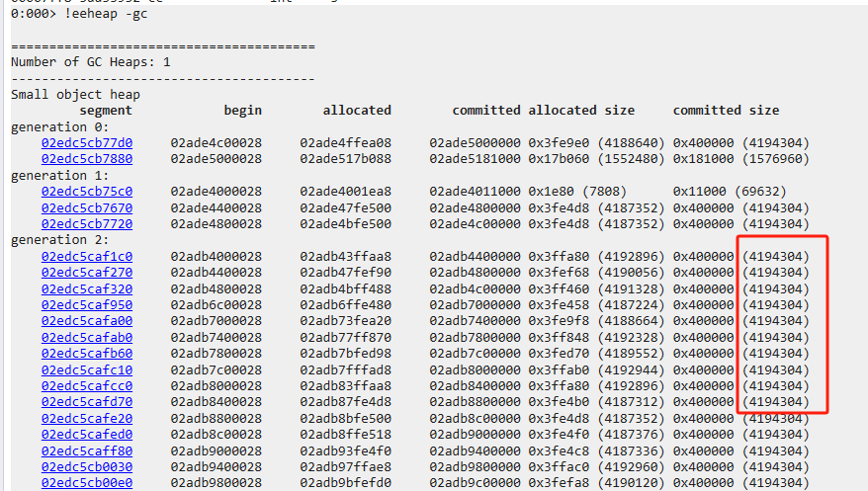The width and height of the screenshot is (868, 491).
Task: Click allocated size 0x3fe4b0 (4187312)
Action: tap(596, 402)
